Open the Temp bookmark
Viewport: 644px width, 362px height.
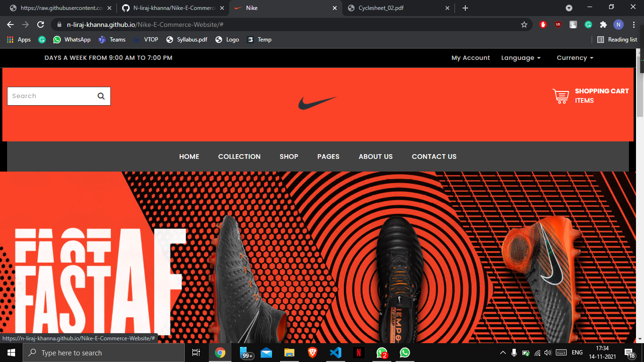(x=259, y=40)
